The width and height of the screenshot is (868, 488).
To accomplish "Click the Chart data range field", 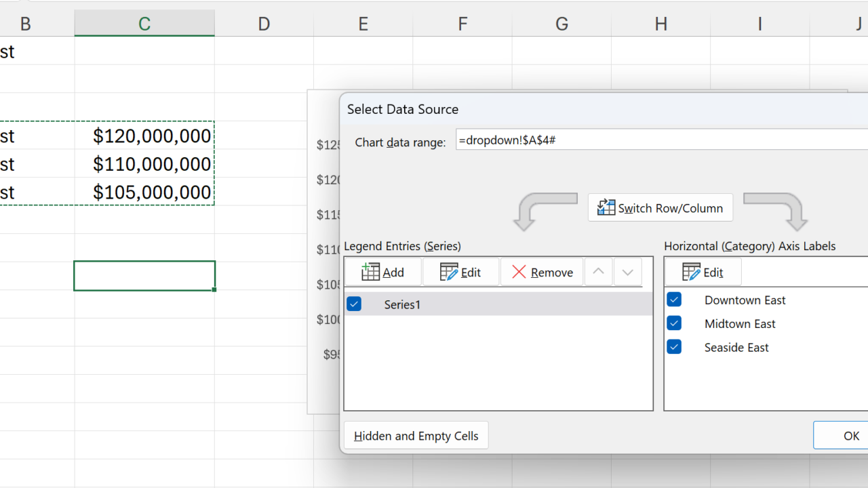I will (661, 141).
